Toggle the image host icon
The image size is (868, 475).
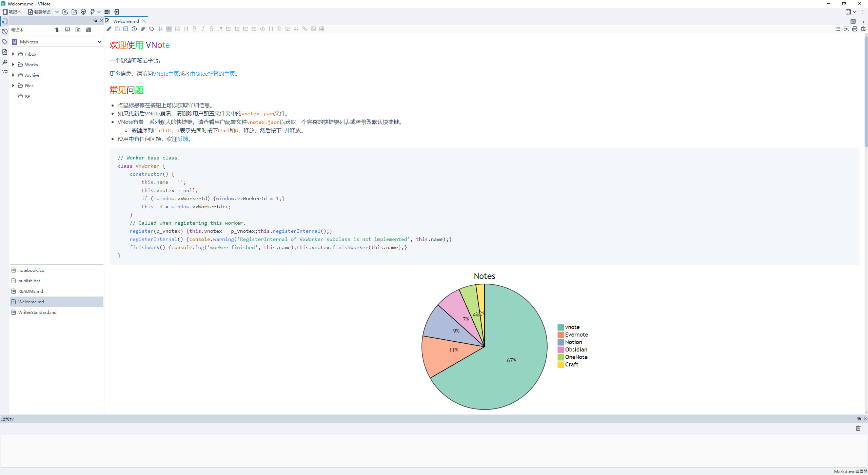pyautogui.click(x=177, y=29)
